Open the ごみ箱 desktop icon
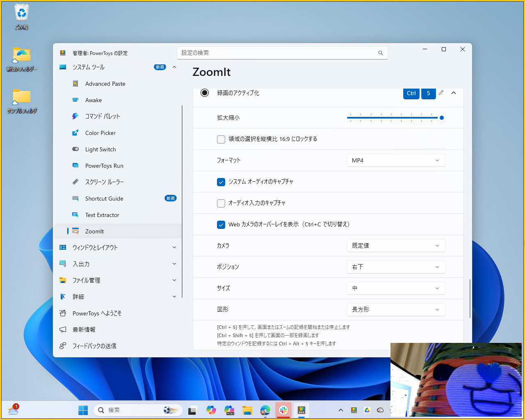Screen dimensions: 525x420 click(x=21, y=17)
